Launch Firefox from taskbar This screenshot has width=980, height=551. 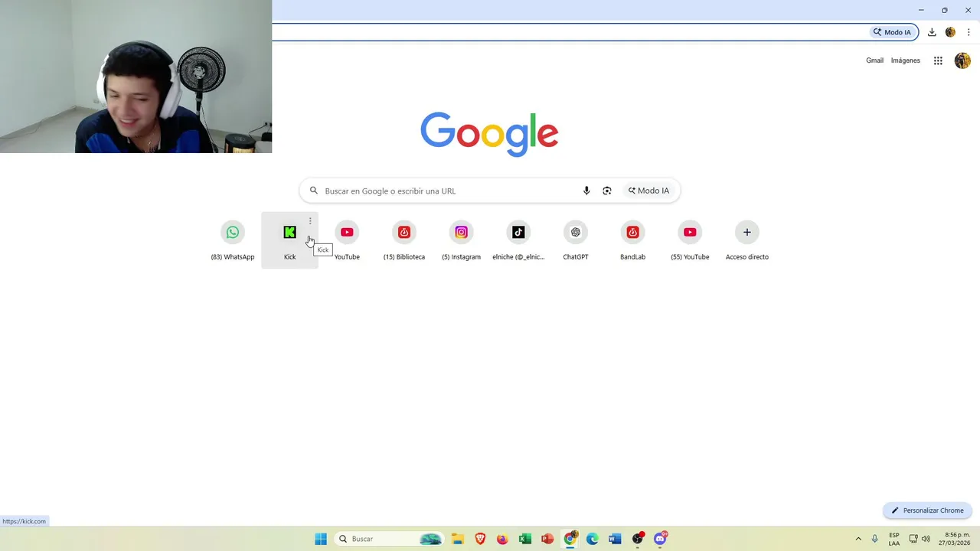pyautogui.click(x=502, y=539)
